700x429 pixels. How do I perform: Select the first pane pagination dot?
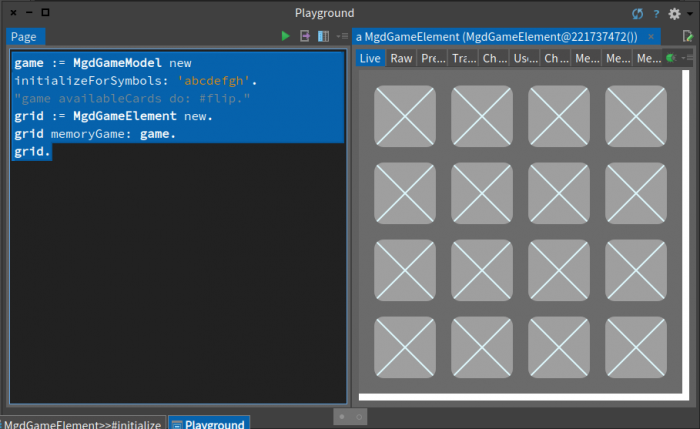click(x=342, y=417)
